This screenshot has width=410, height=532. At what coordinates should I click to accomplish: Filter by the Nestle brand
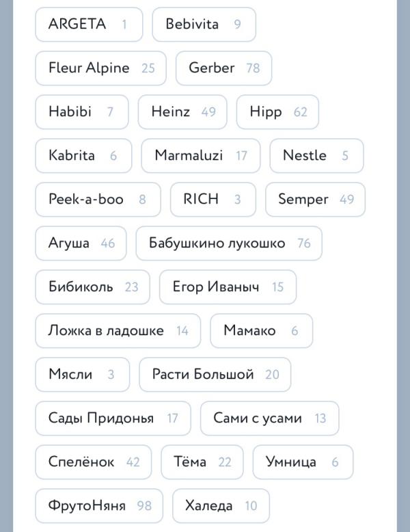[x=317, y=156]
